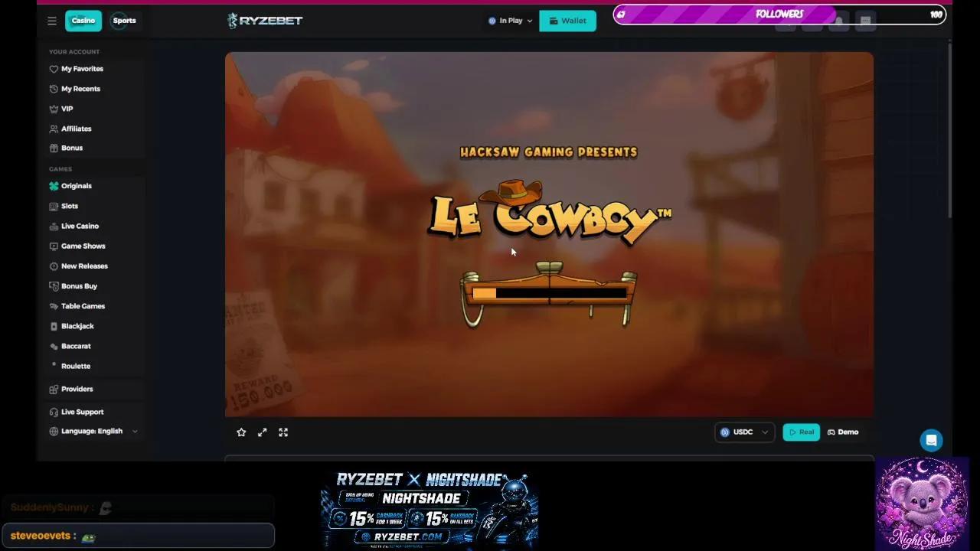
Task: Click the clover icon beside Originals
Action: coord(54,186)
